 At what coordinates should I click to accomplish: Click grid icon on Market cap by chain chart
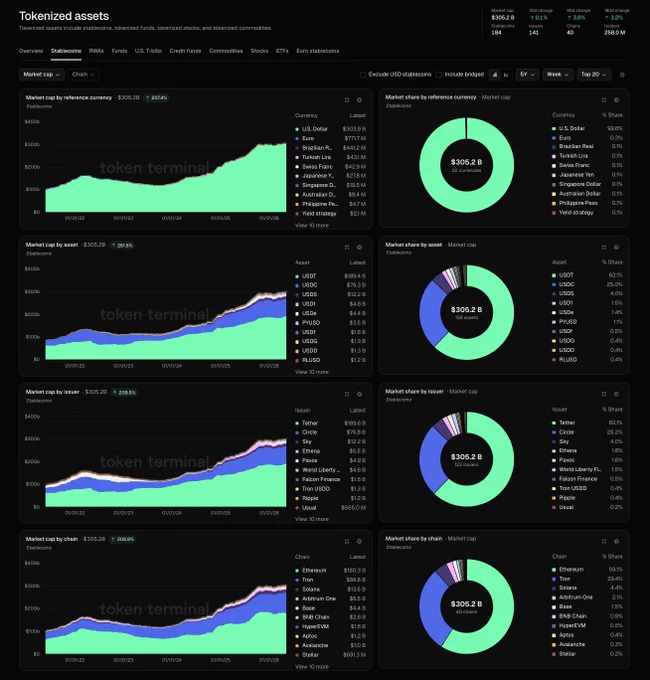[347, 541]
